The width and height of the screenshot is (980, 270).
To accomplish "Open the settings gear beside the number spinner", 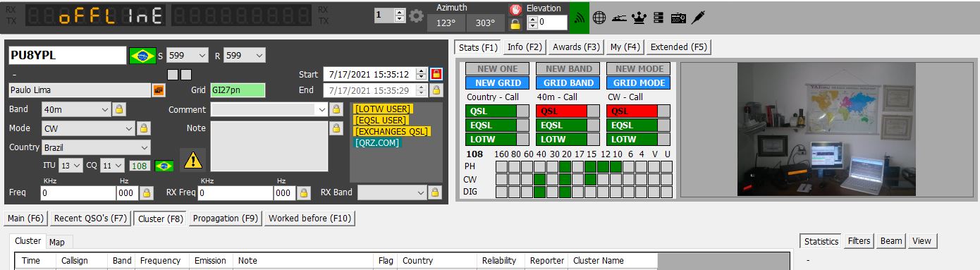I will (x=417, y=16).
